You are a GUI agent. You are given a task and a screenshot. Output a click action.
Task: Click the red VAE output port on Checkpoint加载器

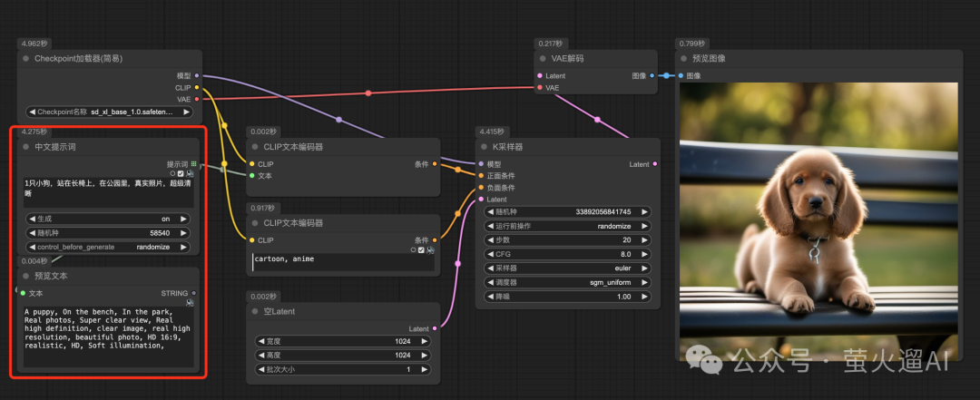(x=197, y=99)
